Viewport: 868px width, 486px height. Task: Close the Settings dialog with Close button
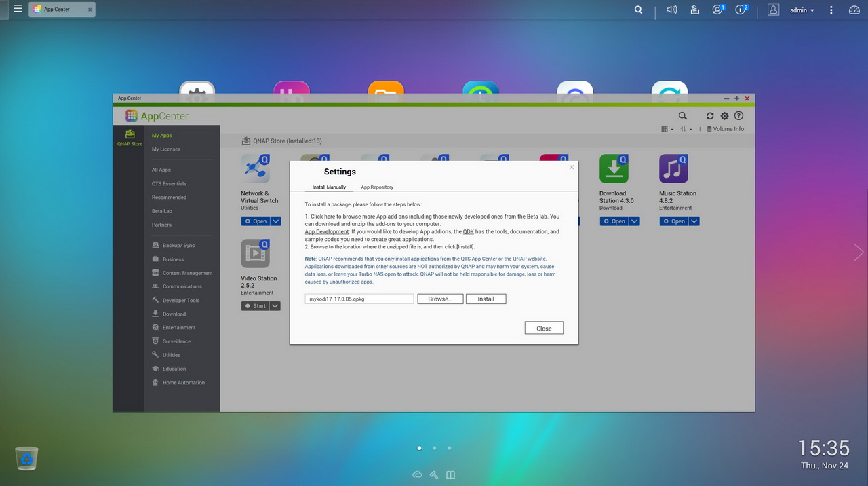click(x=544, y=328)
